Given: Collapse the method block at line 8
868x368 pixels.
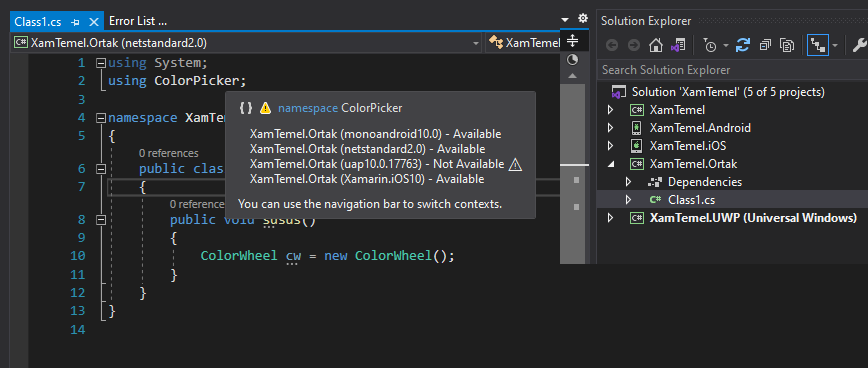Looking at the screenshot, I should [x=101, y=220].
